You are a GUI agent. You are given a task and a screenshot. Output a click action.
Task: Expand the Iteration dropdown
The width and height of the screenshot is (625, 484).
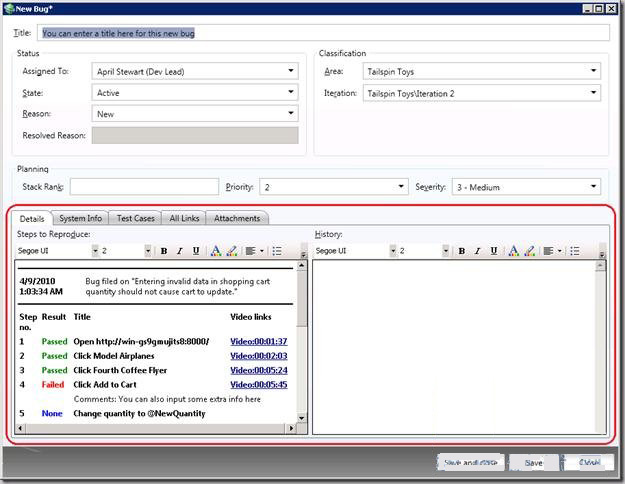point(594,93)
